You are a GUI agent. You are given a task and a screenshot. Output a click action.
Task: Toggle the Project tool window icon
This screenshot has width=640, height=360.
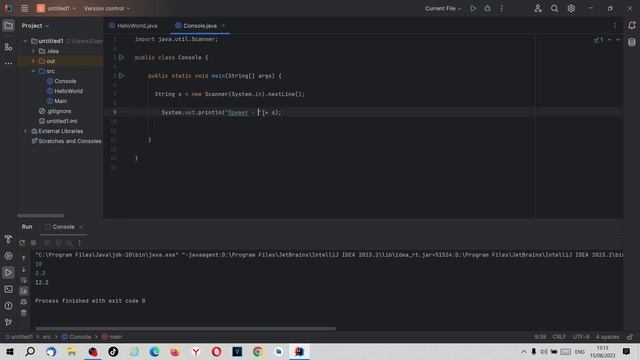pos(8,26)
